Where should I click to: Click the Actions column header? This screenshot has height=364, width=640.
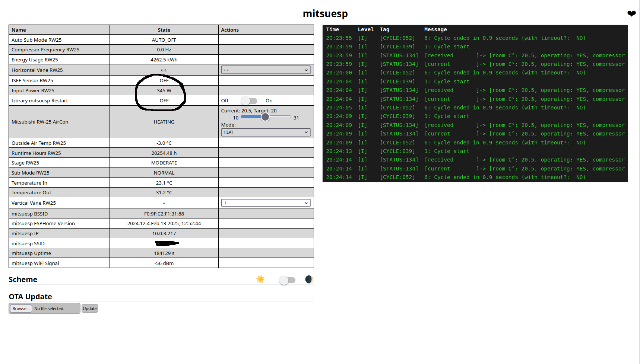(230, 30)
